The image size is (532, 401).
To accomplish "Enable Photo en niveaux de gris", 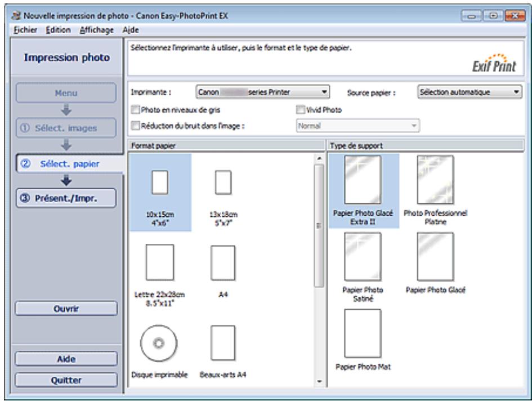I will click(135, 109).
